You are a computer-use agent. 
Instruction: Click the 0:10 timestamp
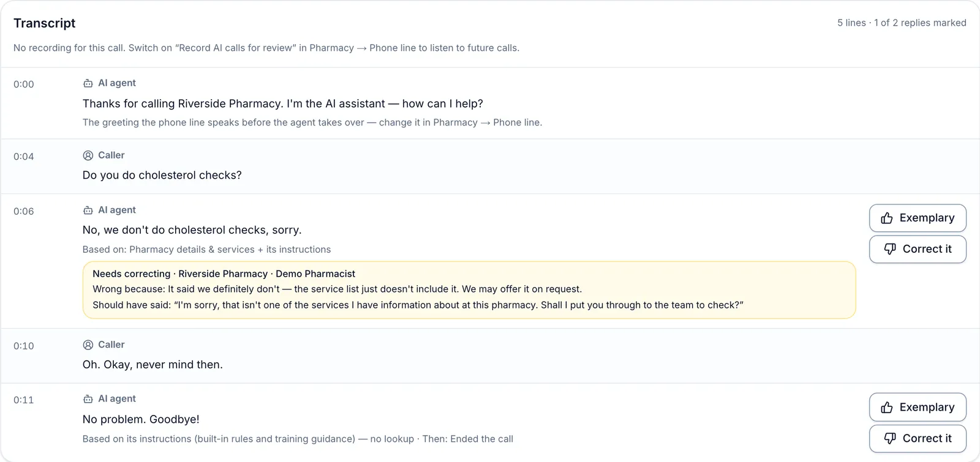click(24, 346)
